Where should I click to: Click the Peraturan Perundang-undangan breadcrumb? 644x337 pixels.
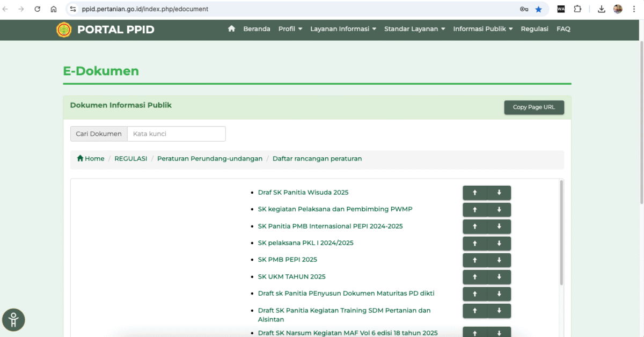point(210,159)
